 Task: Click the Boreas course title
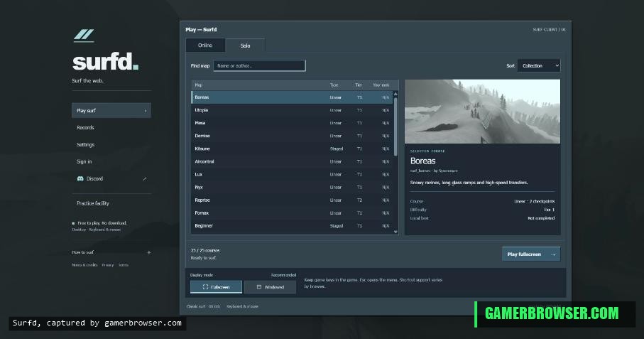[x=422, y=161]
